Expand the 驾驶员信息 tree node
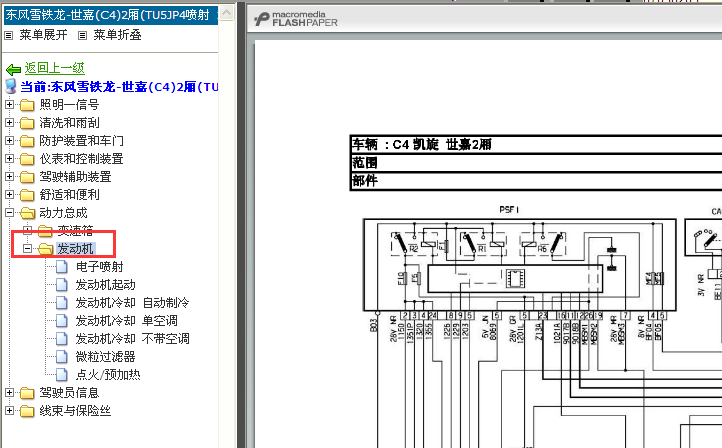 [9, 392]
